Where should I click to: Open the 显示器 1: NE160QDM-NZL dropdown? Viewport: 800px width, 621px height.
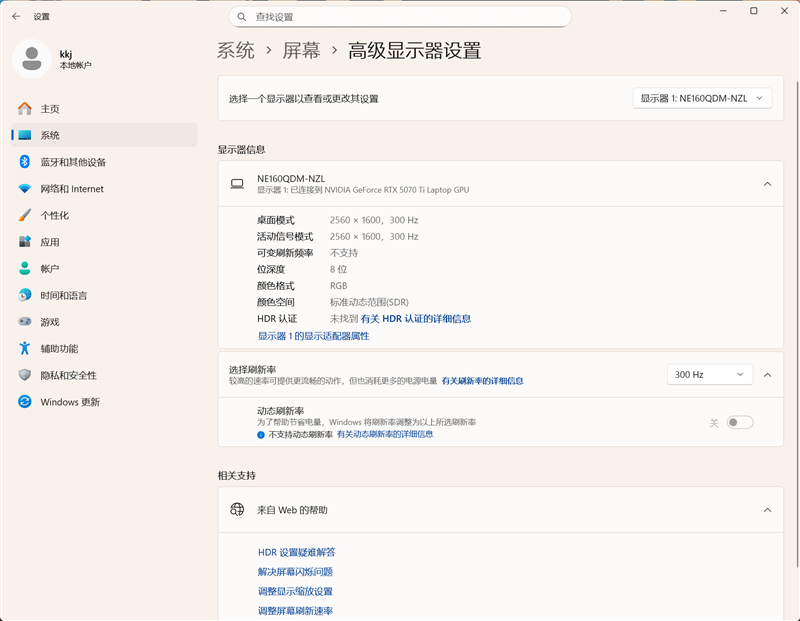[703, 98]
